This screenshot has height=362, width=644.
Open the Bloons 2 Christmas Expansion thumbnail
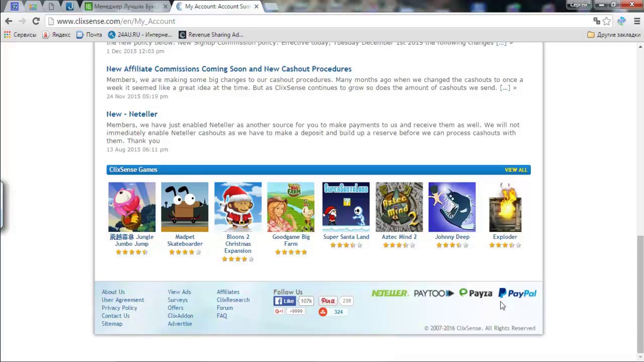(238, 207)
